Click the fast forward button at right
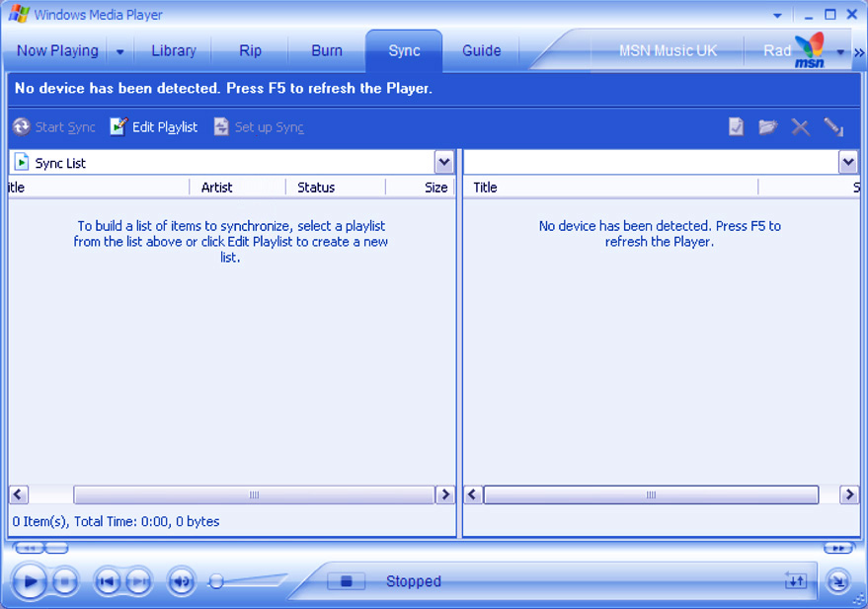This screenshot has height=609, width=868. point(837,548)
